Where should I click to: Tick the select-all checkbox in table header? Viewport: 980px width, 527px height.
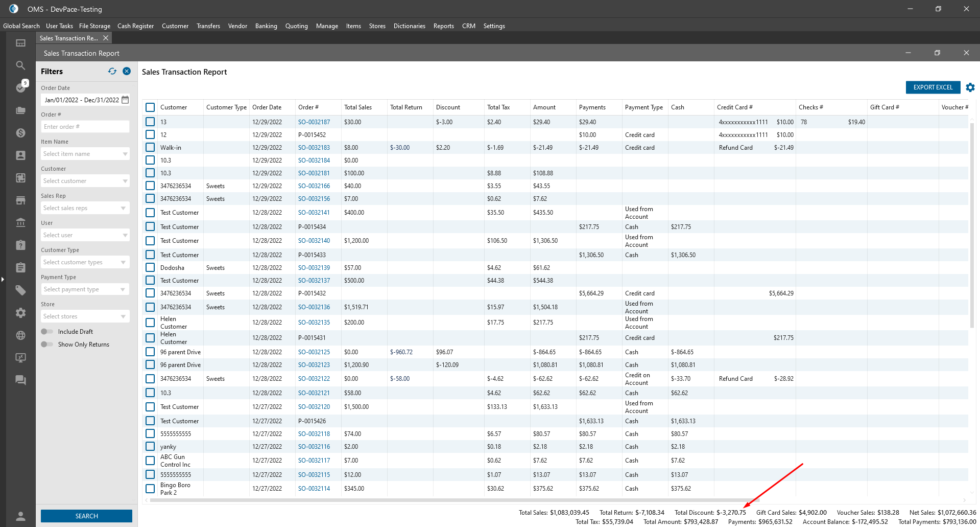tap(150, 107)
